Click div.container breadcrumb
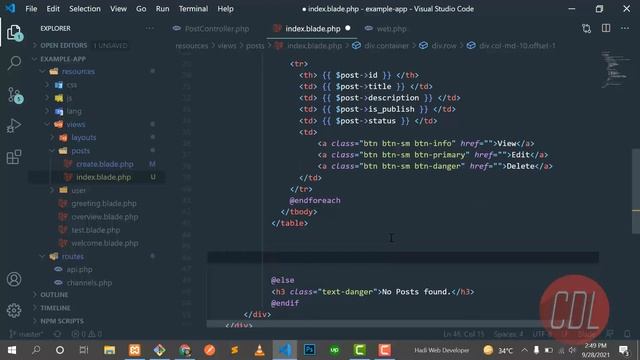Screen dimensions: 640x360 click(x=386, y=45)
